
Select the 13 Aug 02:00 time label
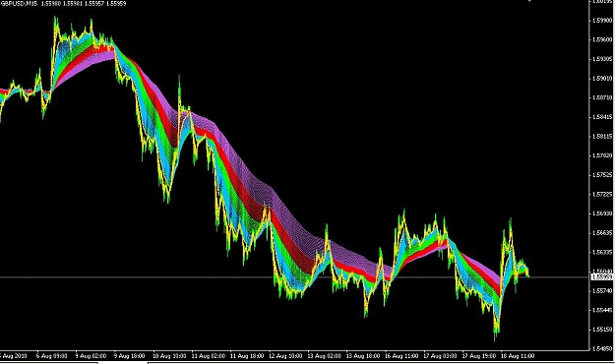[325, 356]
